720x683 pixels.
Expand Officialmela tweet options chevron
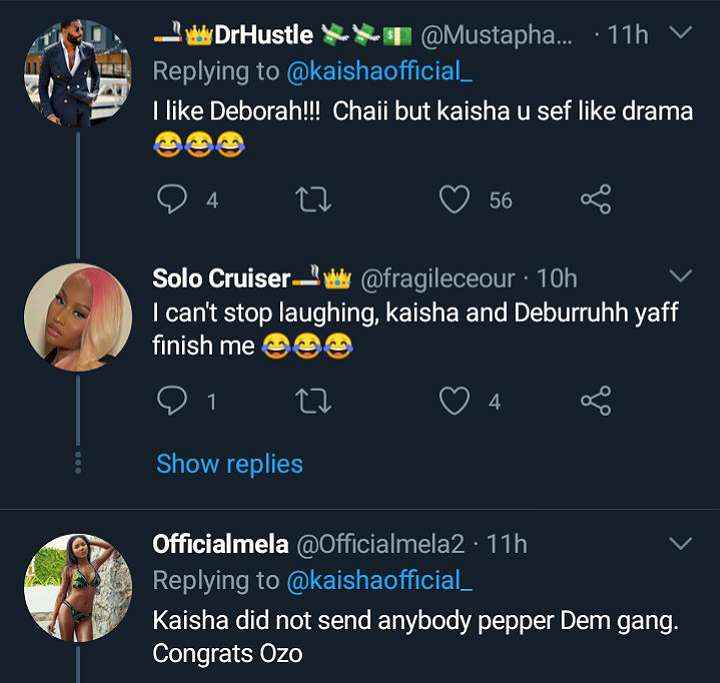[679, 545]
